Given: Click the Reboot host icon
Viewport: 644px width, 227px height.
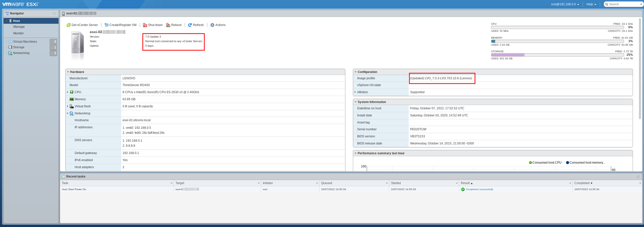Looking at the screenshot, I should [x=168, y=25].
